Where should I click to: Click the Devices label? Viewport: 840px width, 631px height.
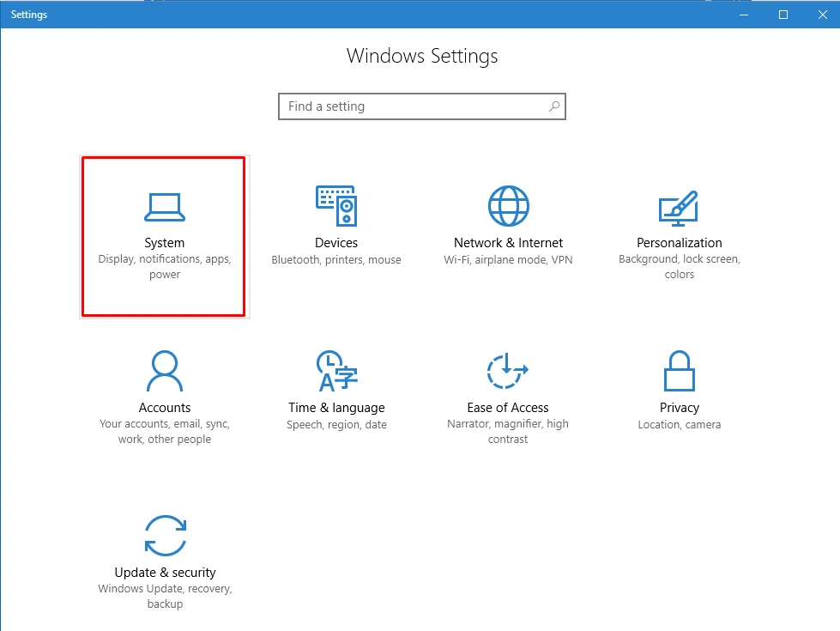click(x=336, y=243)
